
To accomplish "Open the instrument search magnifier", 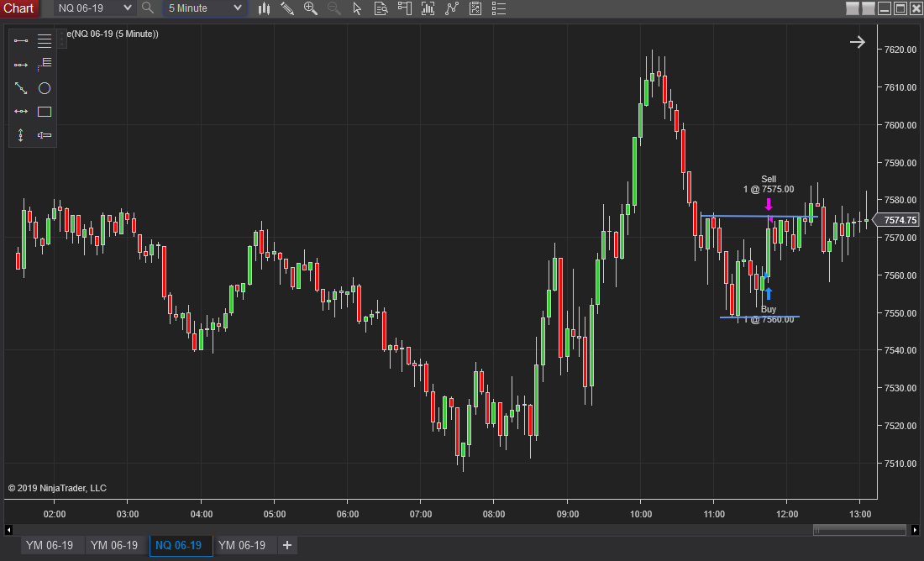I will tap(148, 8).
